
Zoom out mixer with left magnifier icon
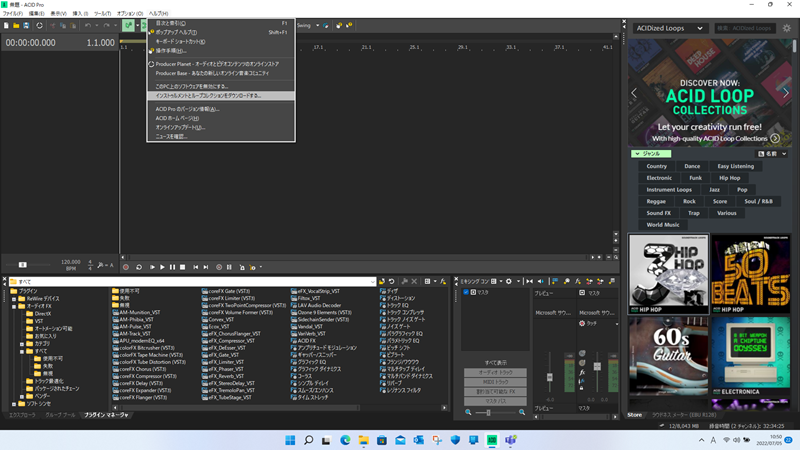point(468,412)
